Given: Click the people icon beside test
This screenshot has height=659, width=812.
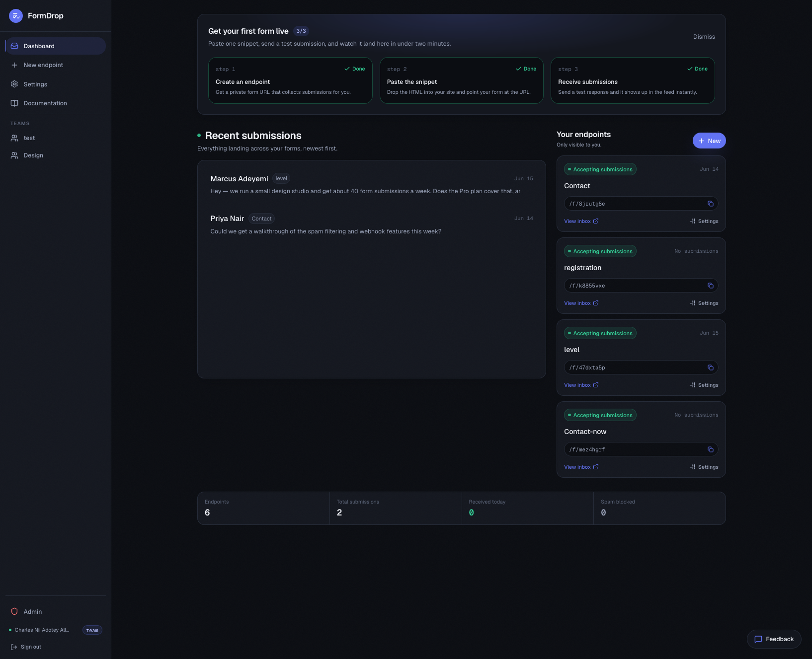Looking at the screenshot, I should coord(14,138).
